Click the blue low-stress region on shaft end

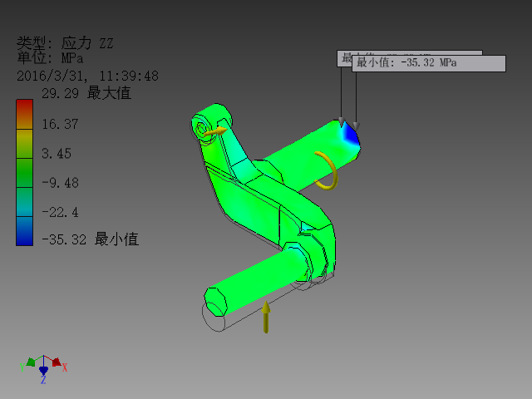pyautogui.click(x=350, y=136)
